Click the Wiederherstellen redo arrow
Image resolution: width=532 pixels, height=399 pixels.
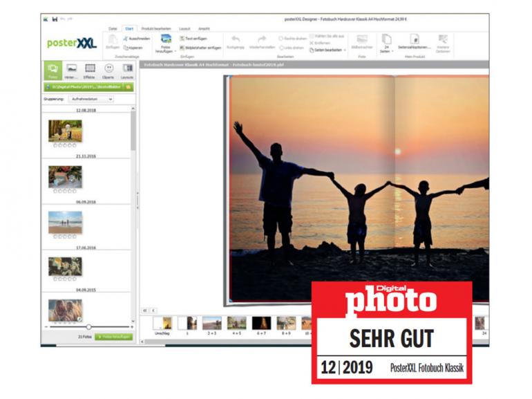pos(262,39)
